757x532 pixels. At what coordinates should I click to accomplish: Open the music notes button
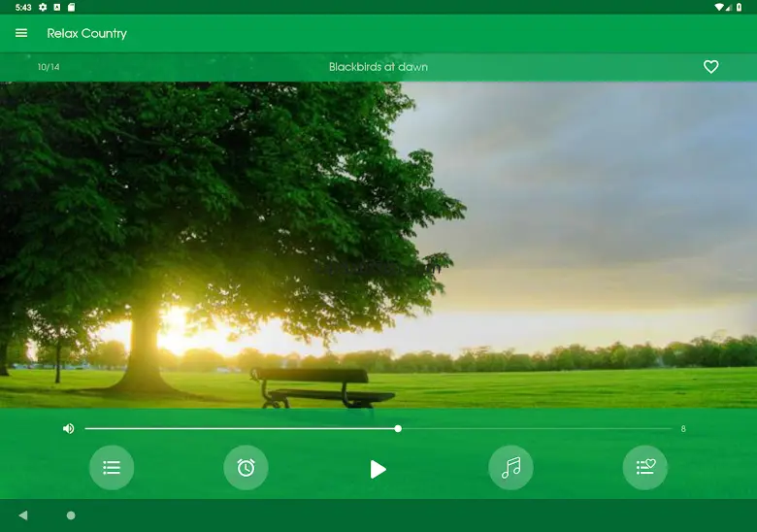510,467
